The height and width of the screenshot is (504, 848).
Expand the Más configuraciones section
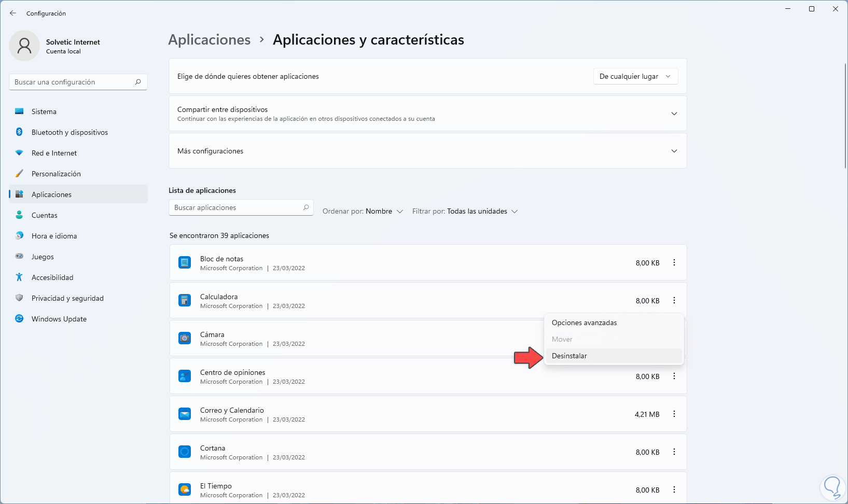[674, 151]
